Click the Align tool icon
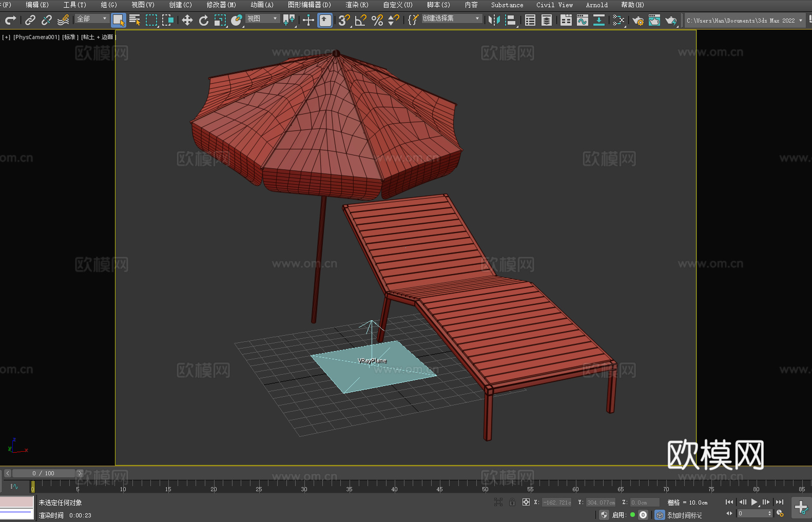The width and height of the screenshot is (812, 522). [511, 20]
